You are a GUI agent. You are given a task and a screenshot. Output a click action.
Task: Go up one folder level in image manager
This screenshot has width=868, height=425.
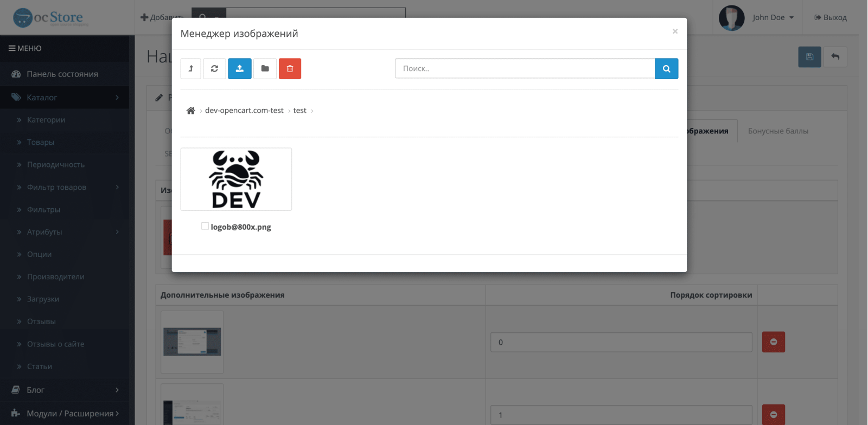click(x=191, y=69)
